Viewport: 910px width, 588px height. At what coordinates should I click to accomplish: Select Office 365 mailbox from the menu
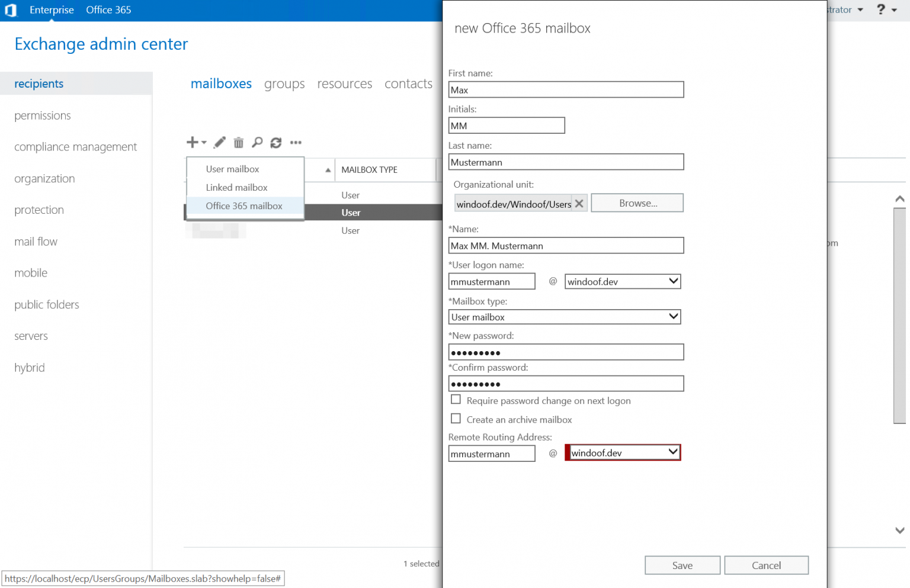243,205
